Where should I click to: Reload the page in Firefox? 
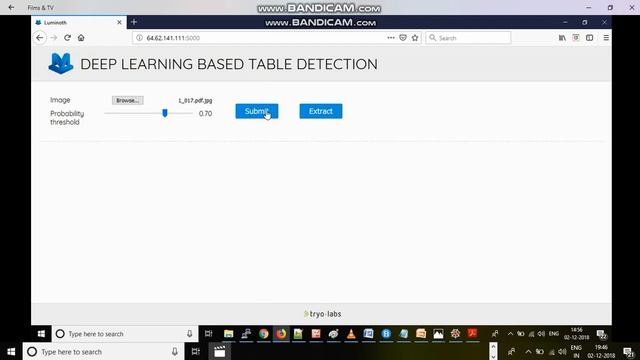tap(67, 38)
